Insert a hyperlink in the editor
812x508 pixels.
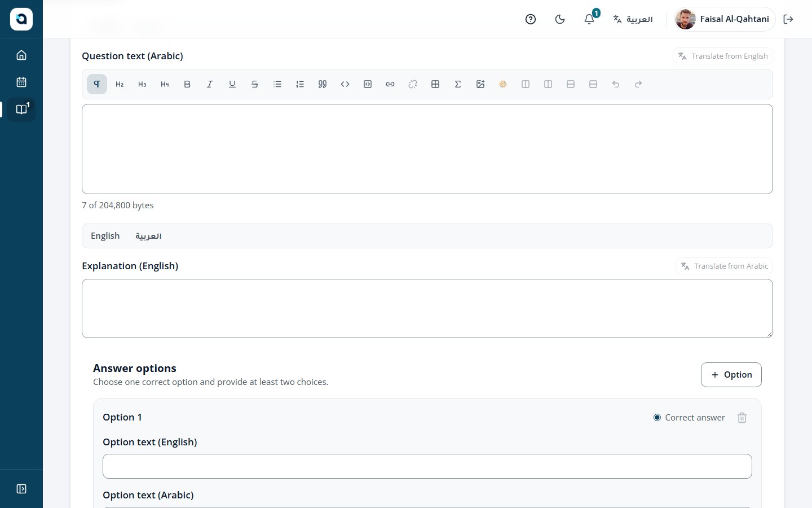390,84
